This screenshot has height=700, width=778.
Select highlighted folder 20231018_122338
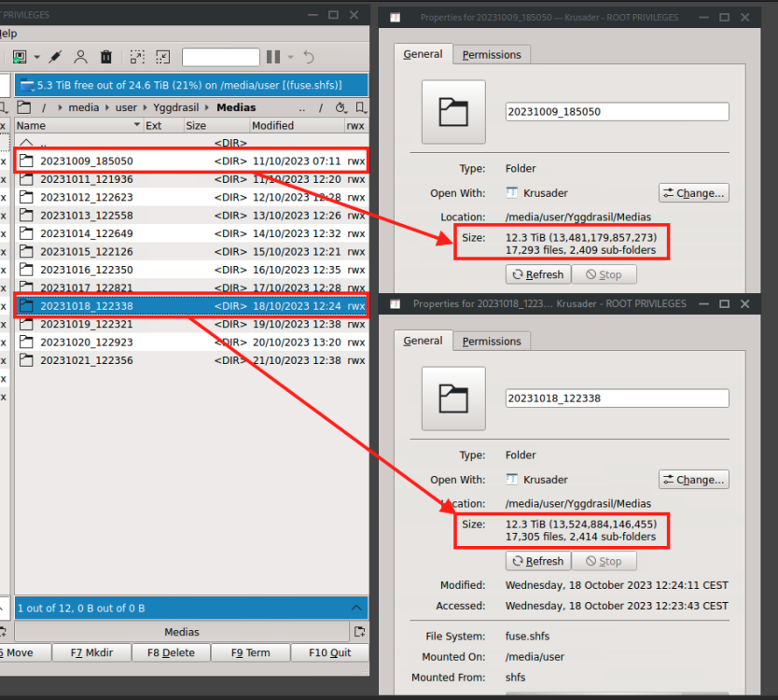[191, 306]
